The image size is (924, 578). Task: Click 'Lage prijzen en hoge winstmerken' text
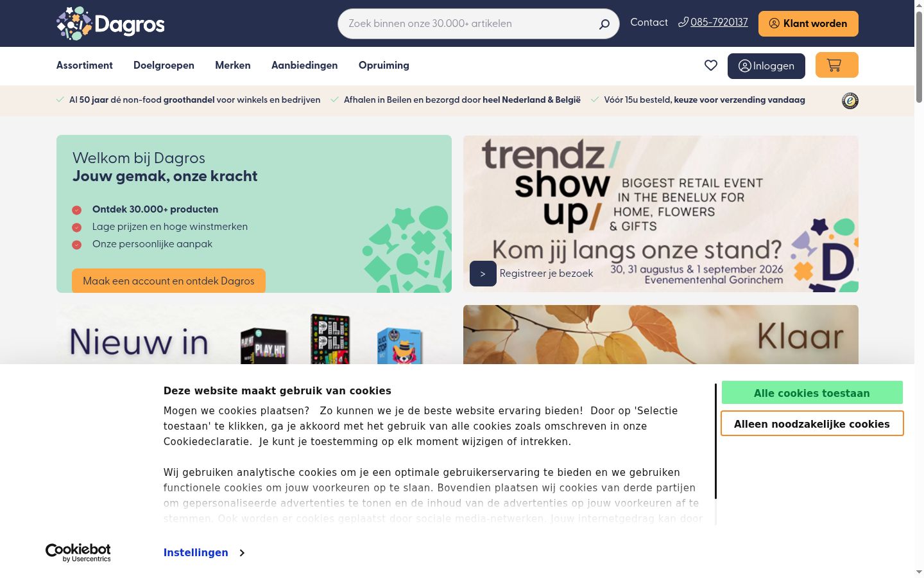170,227
